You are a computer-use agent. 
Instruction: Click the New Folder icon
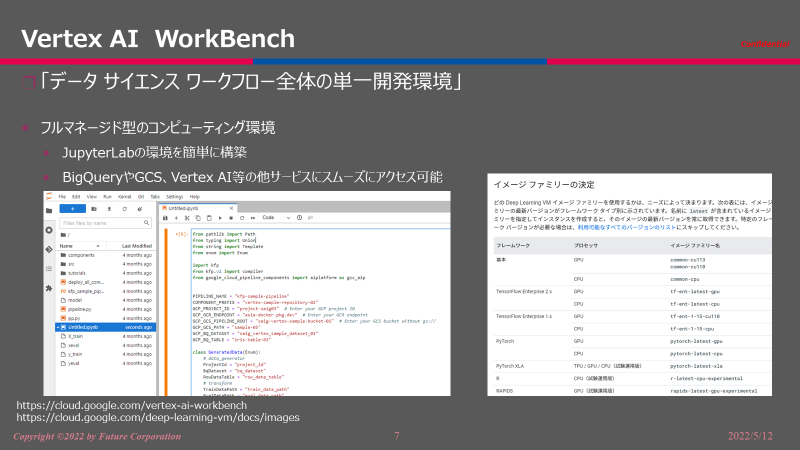tap(94, 209)
